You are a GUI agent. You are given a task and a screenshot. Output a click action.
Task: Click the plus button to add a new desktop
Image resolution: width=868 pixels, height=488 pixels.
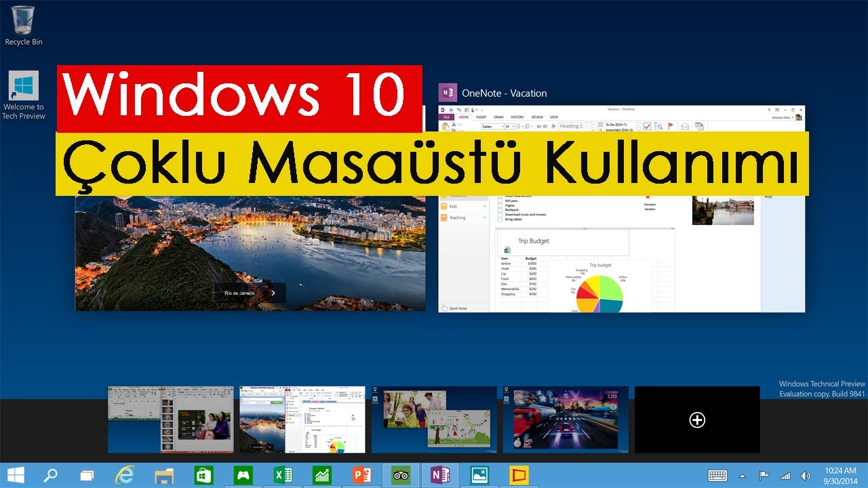tap(696, 420)
